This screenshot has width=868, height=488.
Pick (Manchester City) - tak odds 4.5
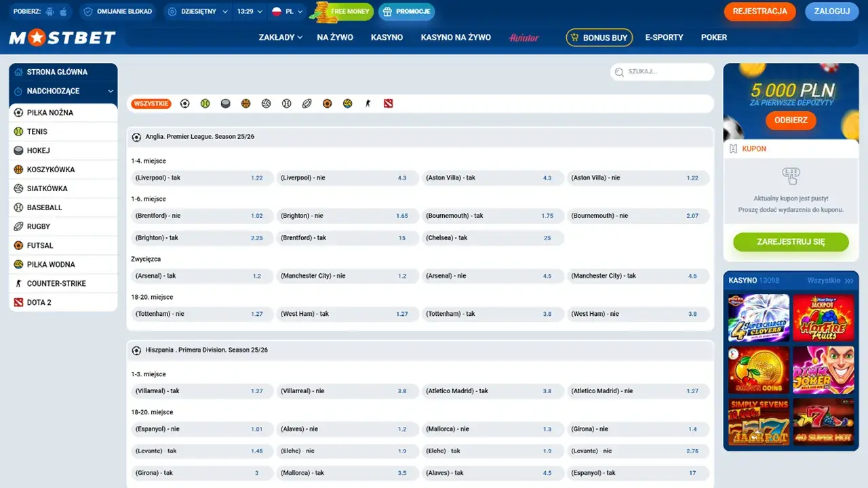click(638, 276)
